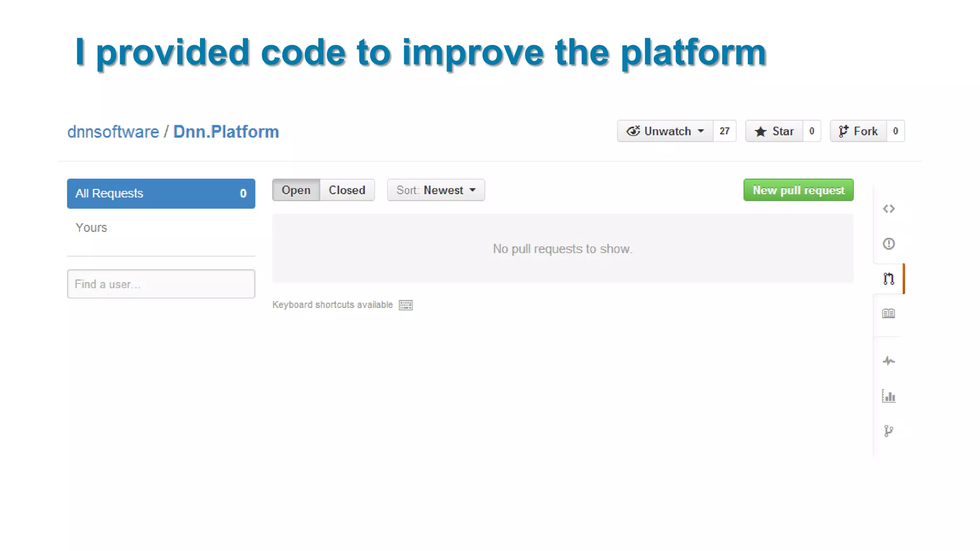Fork the Dnn.Platform repository
The image size is (980, 551).
[x=858, y=131]
